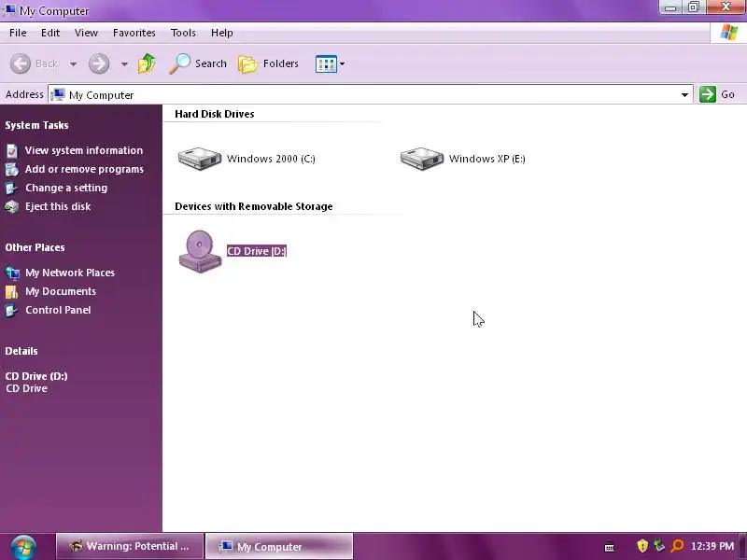Click the Change a setting icon

(x=12, y=189)
